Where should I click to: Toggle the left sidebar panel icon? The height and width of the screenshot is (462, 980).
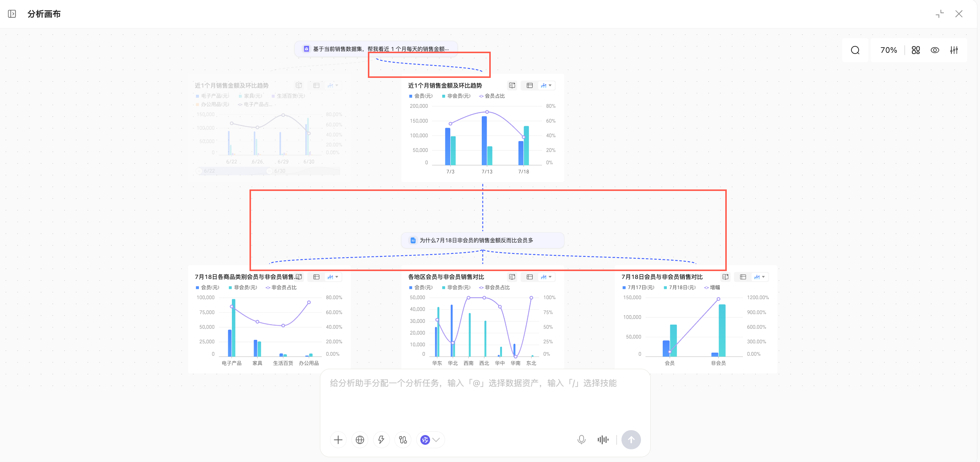[x=12, y=14]
